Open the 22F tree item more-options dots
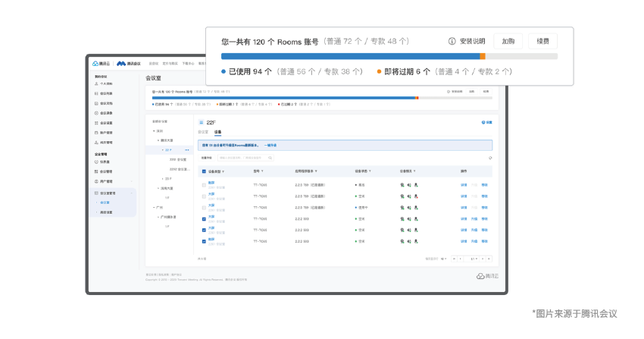 click(x=186, y=150)
